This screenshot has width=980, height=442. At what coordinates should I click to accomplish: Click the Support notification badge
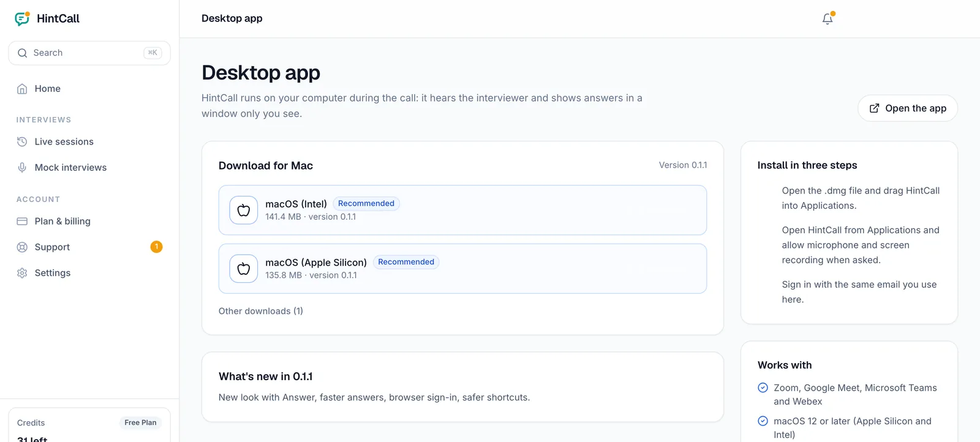[x=156, y=247]
